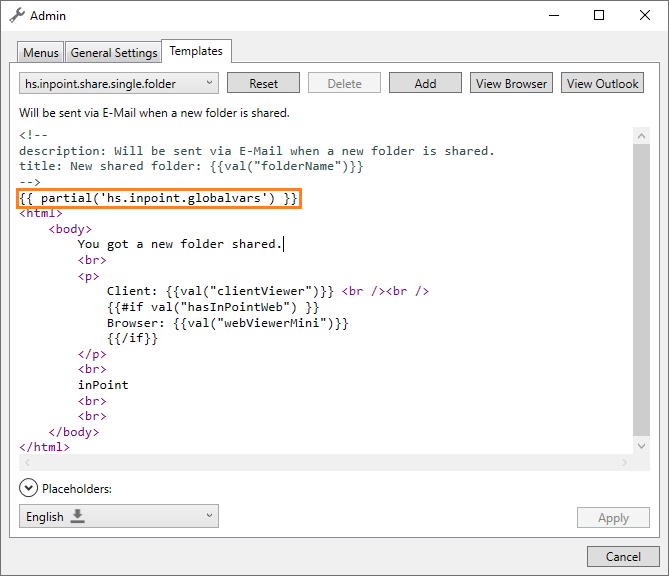669x576 pixels.
Task: Expand the Placeholders section
Action: [x=27, y=489]
